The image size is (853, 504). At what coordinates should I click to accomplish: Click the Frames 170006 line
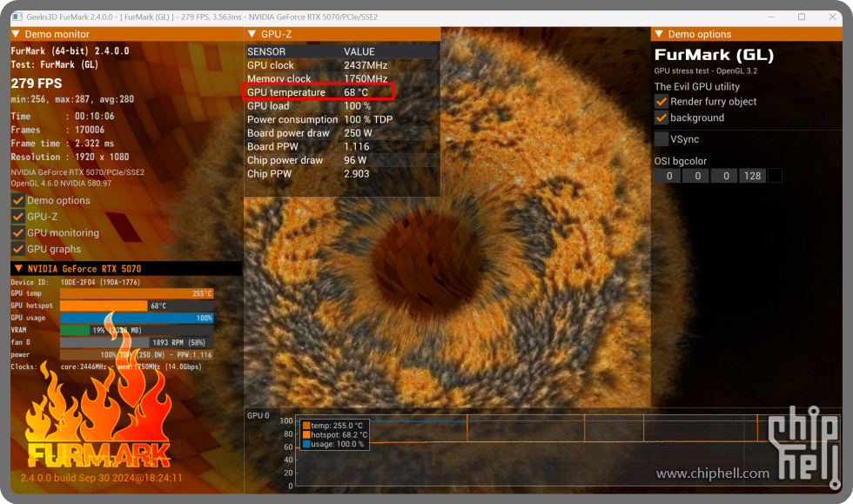coord(57,130)
